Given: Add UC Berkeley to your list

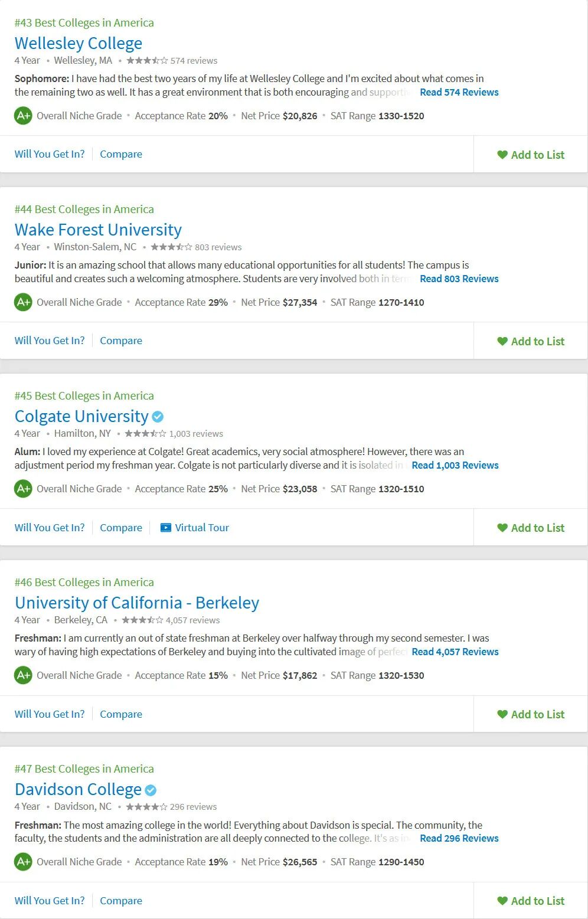Looking at the screenshot, I should (x=531, y=714).
